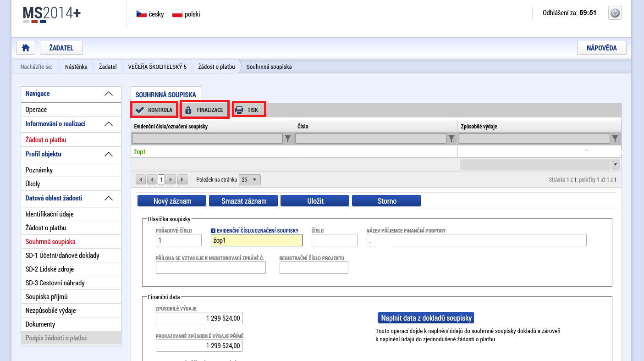Click the power logout icon
The image size is (644, 361).
click(615, 13)
